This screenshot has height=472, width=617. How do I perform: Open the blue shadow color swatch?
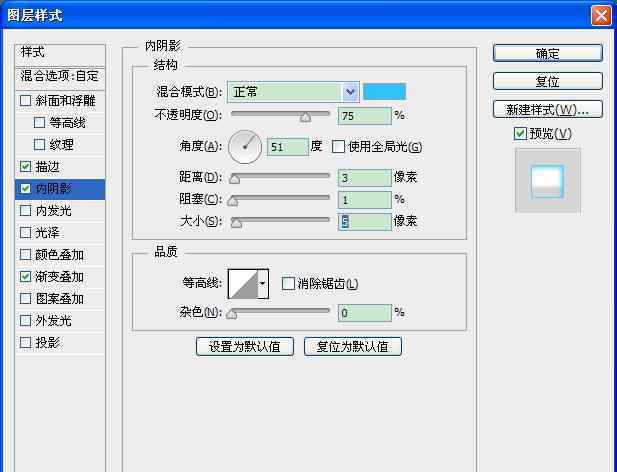point(384,92)
